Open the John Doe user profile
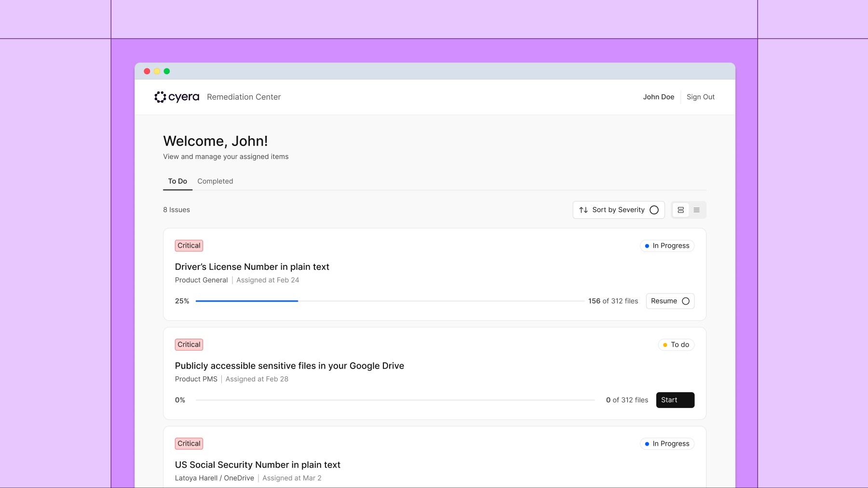 (658, 97)
